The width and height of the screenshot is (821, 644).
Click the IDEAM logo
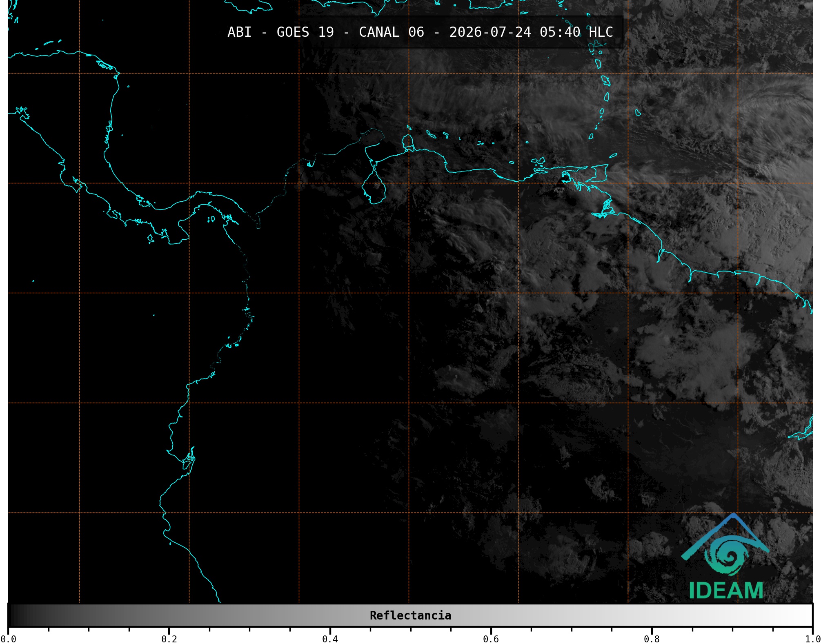point(725,556)
